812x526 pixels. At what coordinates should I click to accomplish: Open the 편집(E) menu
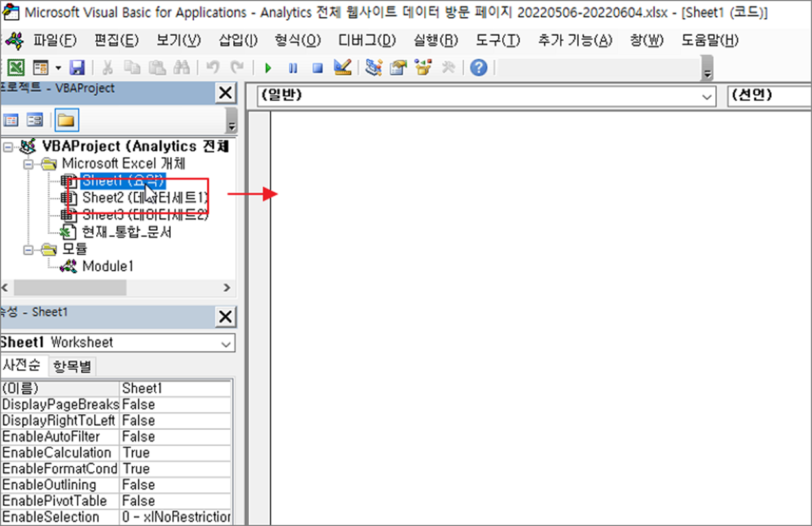116,40
